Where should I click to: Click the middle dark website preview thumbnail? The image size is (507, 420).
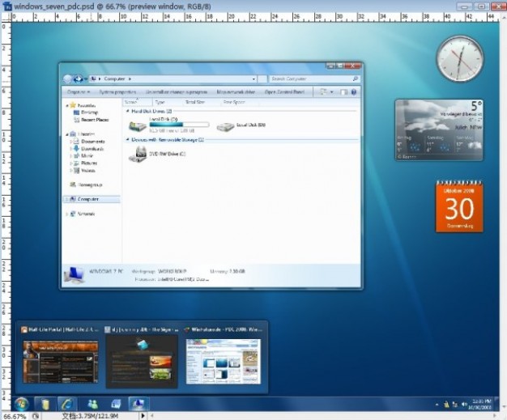[142, 361]
